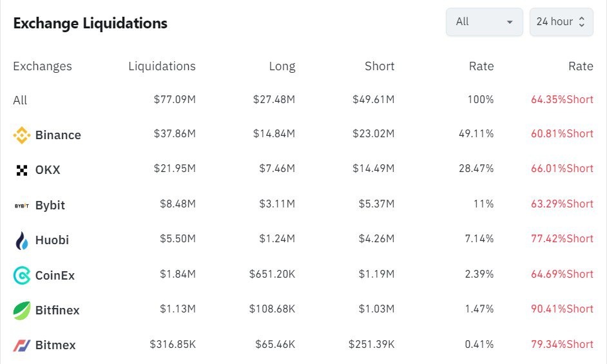Open the Huobi exchange link
The image size is (607, 364).
(x=52, y=240)
